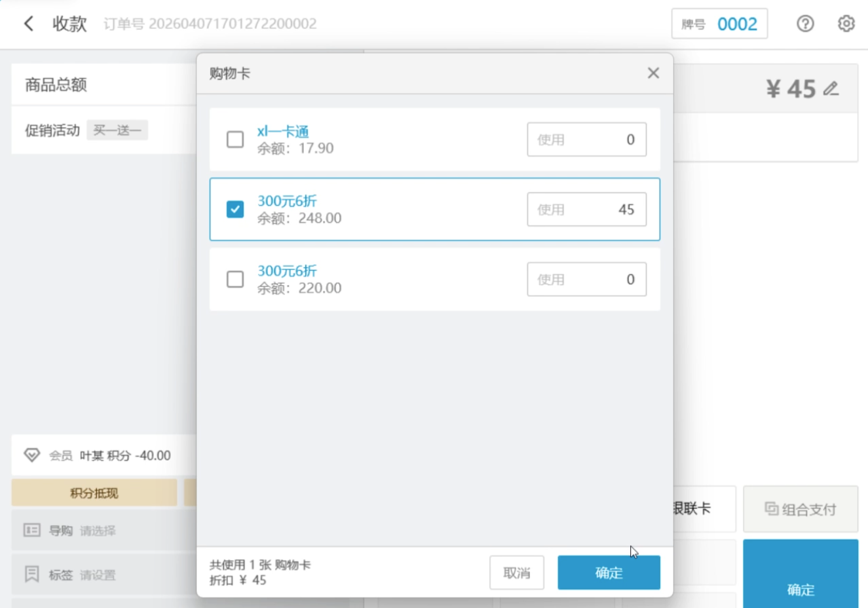Click usage field for the 220.00 balance card
The image size is (868, 608).
coord(586,280)
